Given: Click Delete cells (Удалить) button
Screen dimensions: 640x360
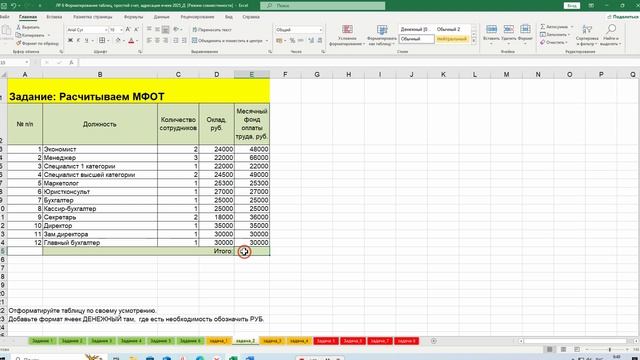Looking at the screenshot, I should [509, 35].
